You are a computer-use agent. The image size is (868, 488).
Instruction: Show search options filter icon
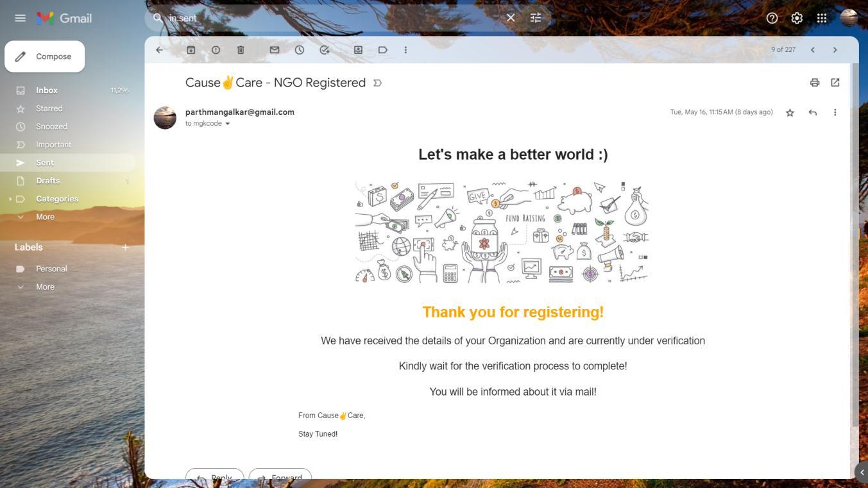[536, 18]
